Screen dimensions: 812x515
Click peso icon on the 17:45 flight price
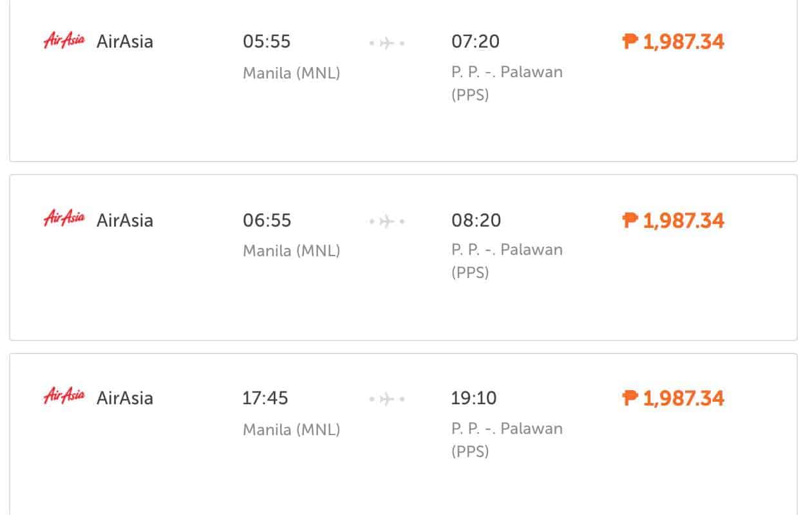click(630, 398)
